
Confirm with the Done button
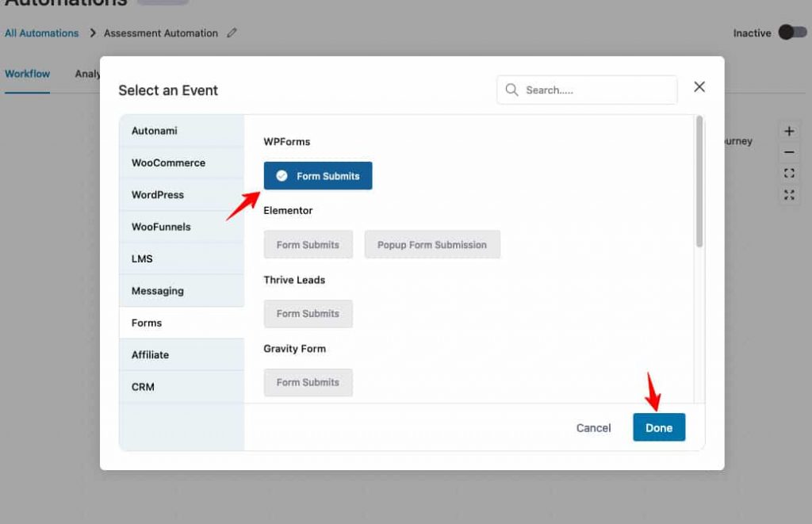659,427
